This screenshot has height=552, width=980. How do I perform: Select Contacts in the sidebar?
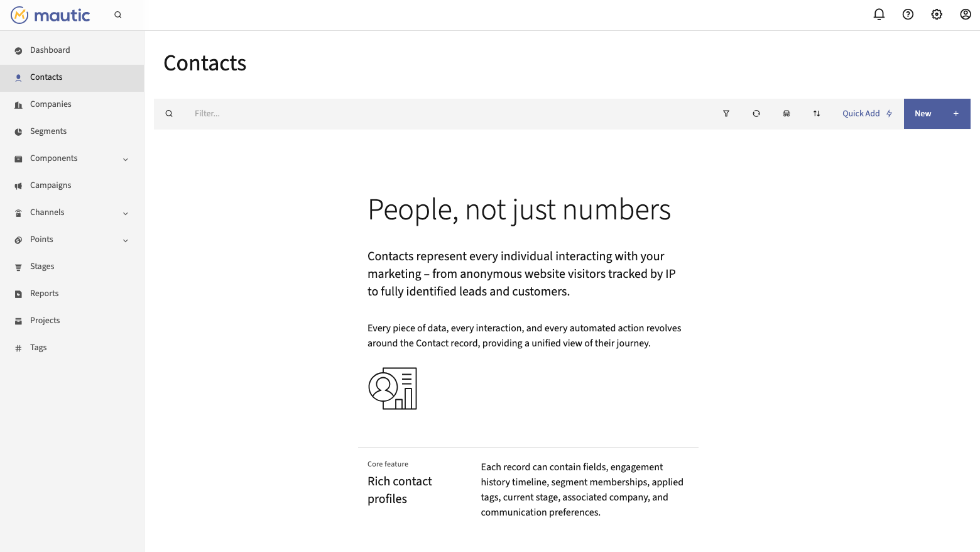coord(72,77)
